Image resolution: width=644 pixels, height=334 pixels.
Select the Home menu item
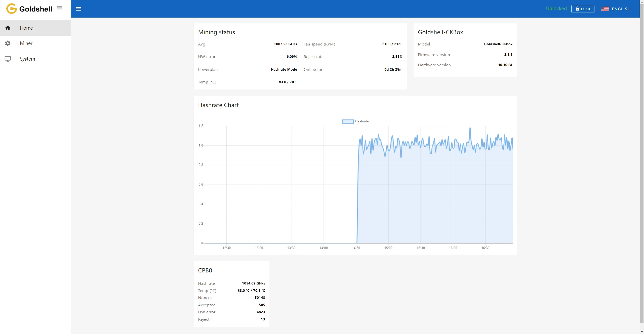tap(26, 28)
